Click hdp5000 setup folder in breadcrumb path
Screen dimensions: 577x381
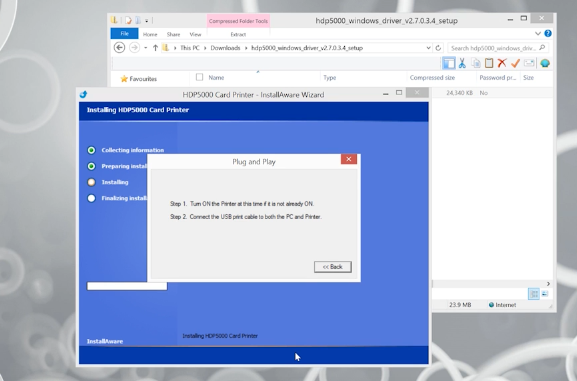pyautogui.click(x=307, y=48)
